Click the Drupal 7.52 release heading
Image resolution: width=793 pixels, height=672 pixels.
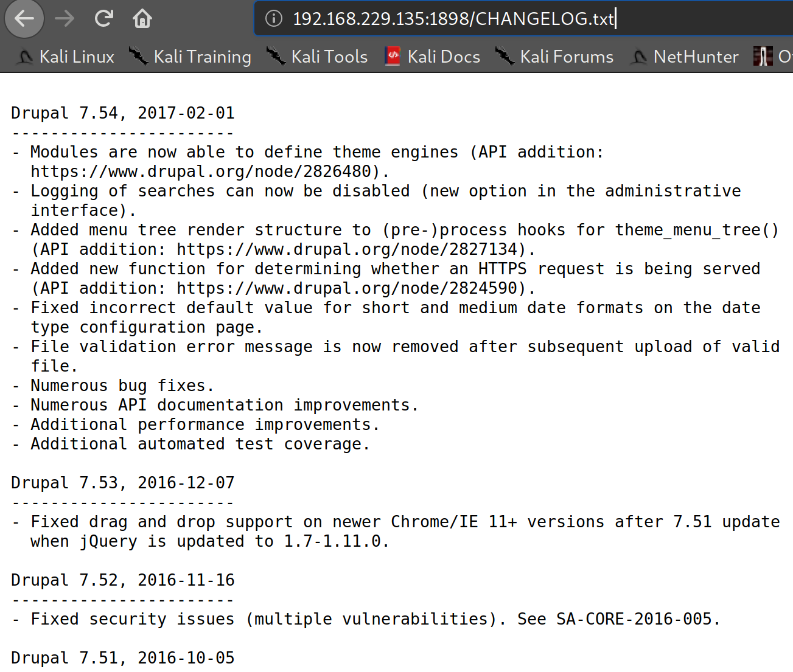[122, 580]
